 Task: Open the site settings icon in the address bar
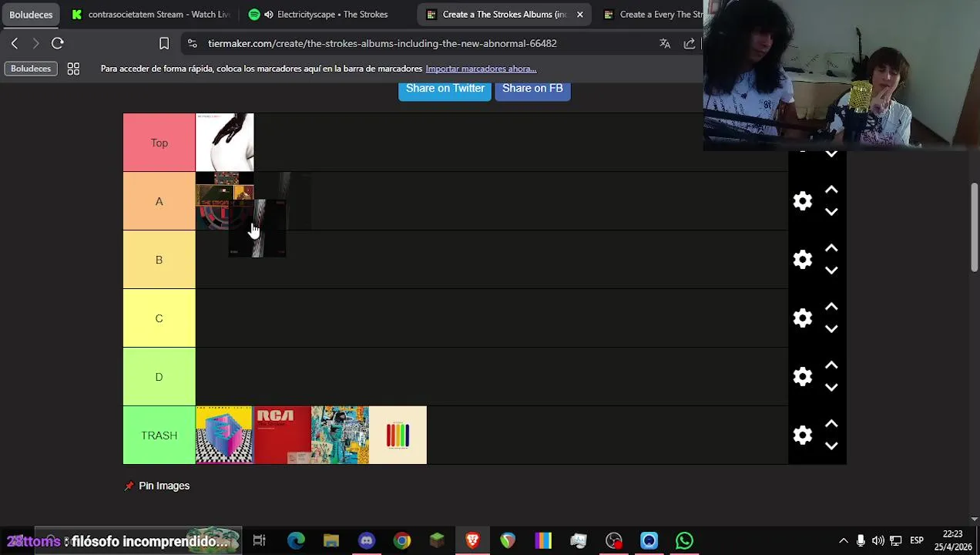[x=193, y=44]
